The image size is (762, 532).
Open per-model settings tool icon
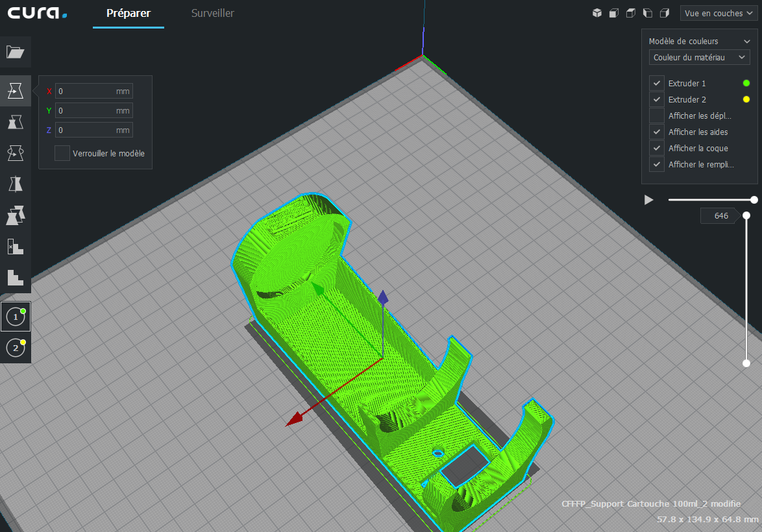click(x=15, y=215)
